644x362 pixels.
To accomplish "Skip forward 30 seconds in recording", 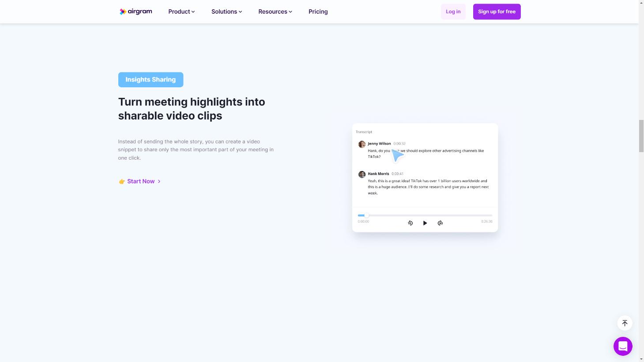I will [x=440, y=223].
